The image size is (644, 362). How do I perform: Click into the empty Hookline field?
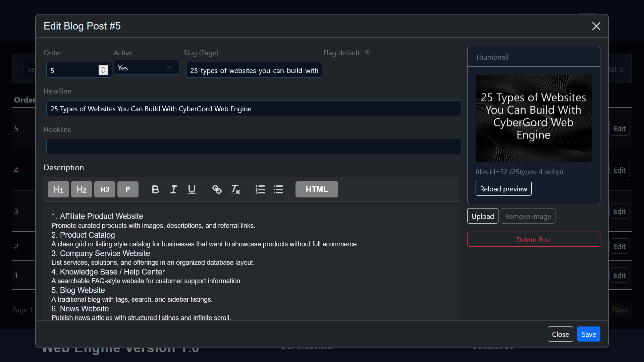click(x=254, y=146)
